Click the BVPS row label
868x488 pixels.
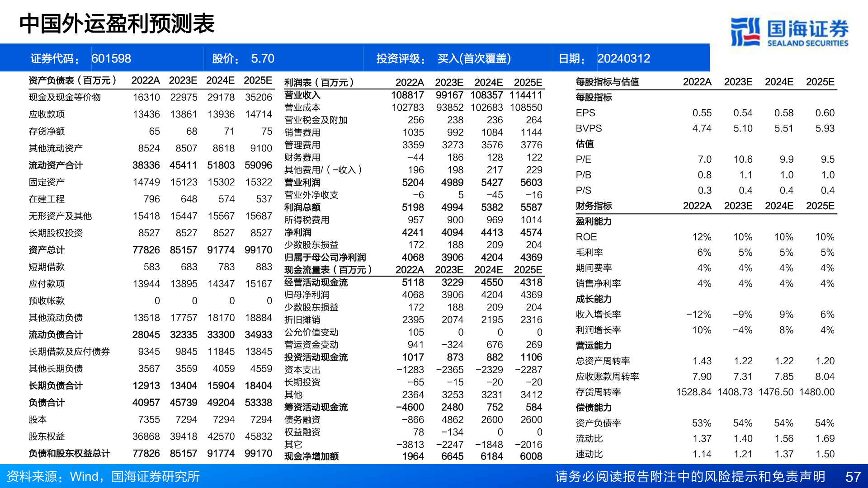pos(589,128)
